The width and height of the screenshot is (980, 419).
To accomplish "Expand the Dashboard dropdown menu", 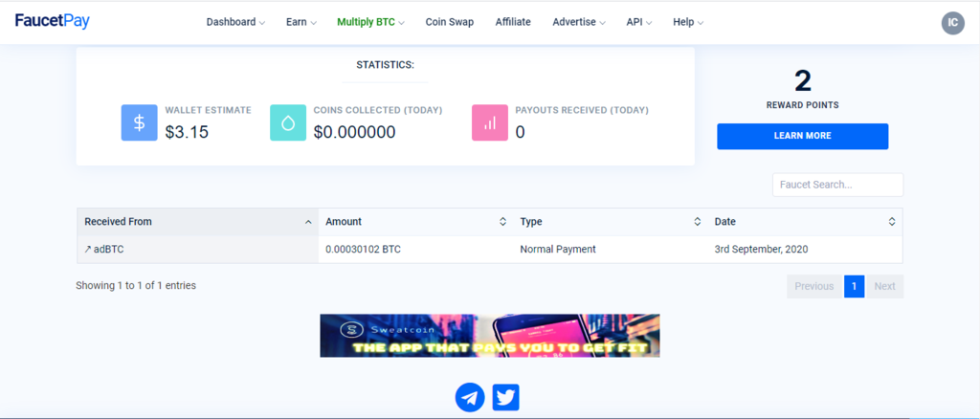I will (235, 22).
